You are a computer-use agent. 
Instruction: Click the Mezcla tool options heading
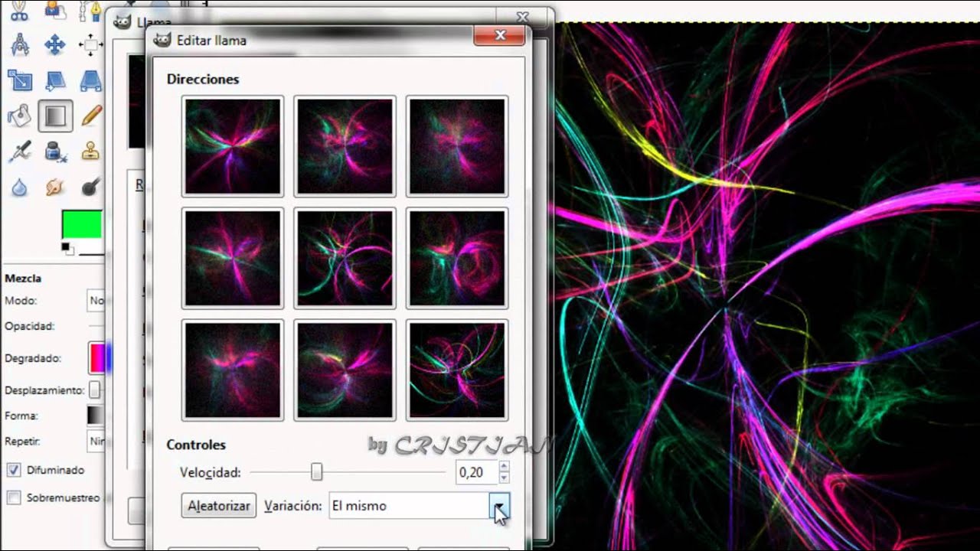point(23,279)
